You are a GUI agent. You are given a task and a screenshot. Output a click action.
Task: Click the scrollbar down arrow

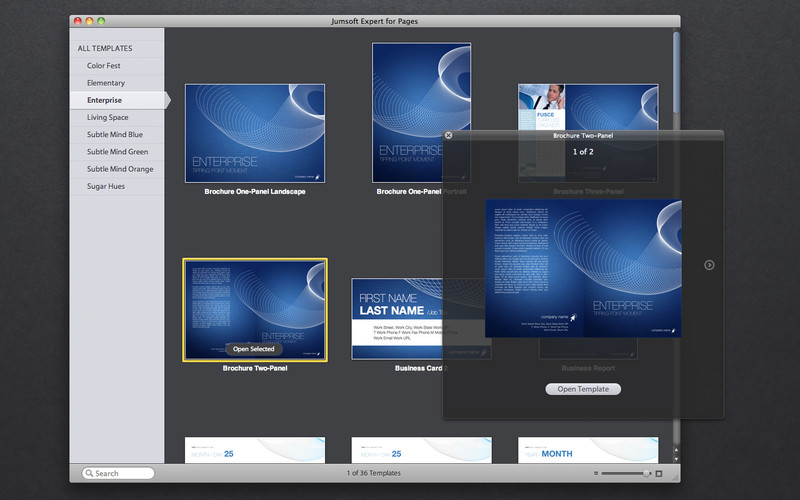point(677,459)
